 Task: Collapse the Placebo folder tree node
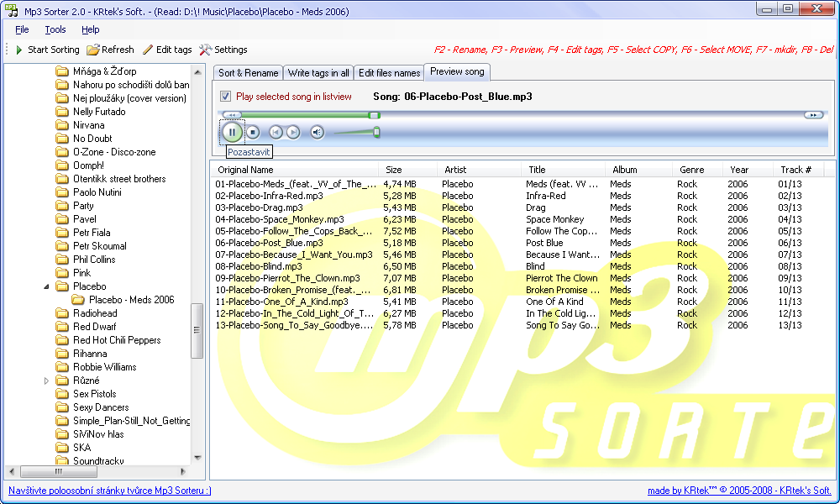coord(46,286)
